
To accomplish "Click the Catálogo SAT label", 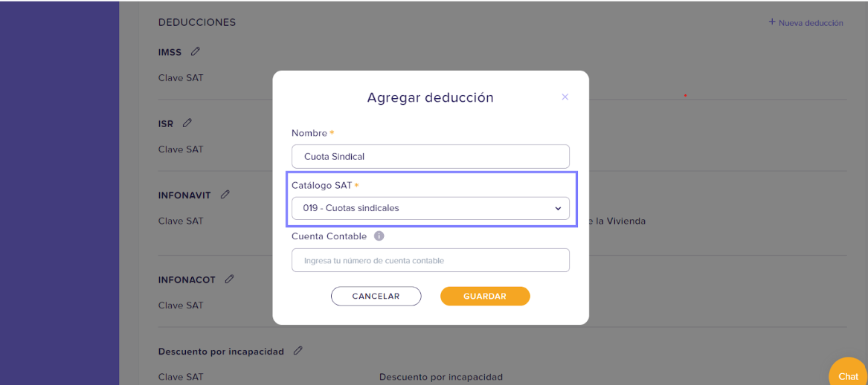I will click(x=321, y=185).
